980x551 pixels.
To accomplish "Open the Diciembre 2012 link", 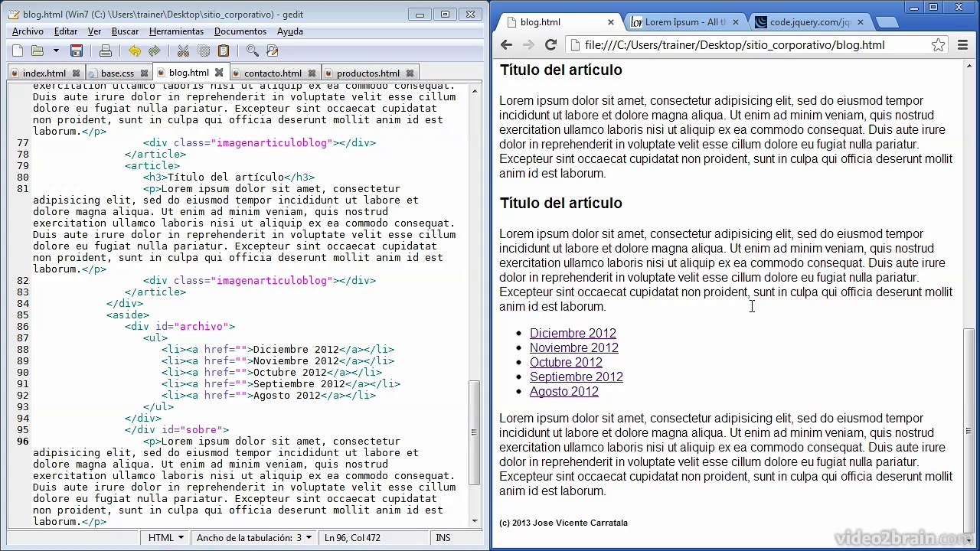I will 573,333.
